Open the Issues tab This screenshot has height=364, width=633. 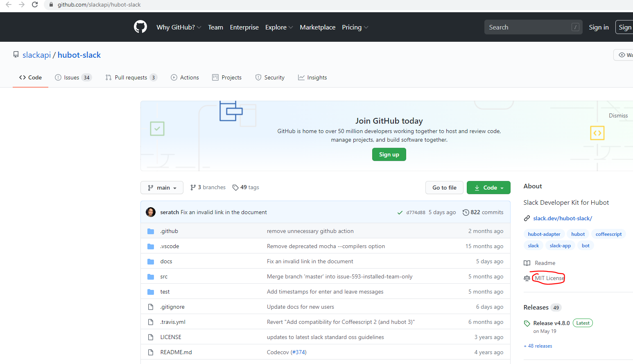(73, 77)
